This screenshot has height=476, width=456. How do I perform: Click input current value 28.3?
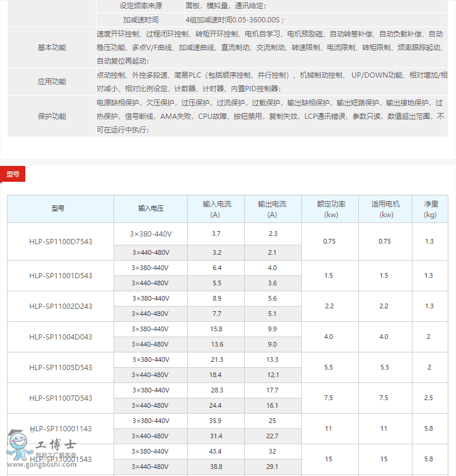tap(217, 390)
